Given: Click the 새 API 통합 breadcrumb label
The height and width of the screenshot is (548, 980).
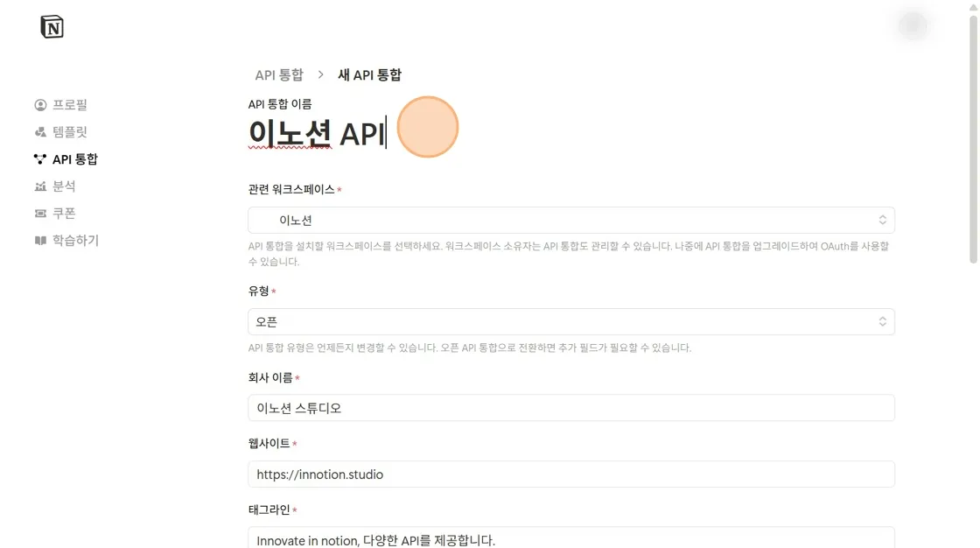Looking at the screenshot, I should tap(369, 75).
